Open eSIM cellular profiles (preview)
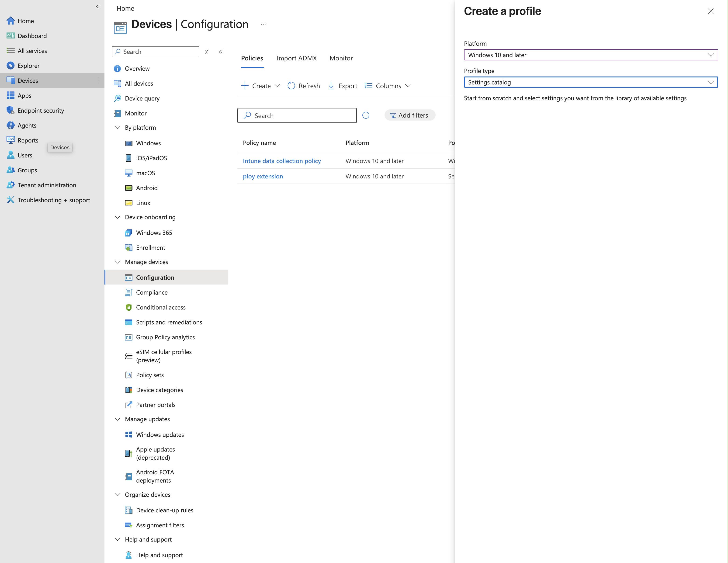The height and width of the screenshot is (563, 728). 164,356
